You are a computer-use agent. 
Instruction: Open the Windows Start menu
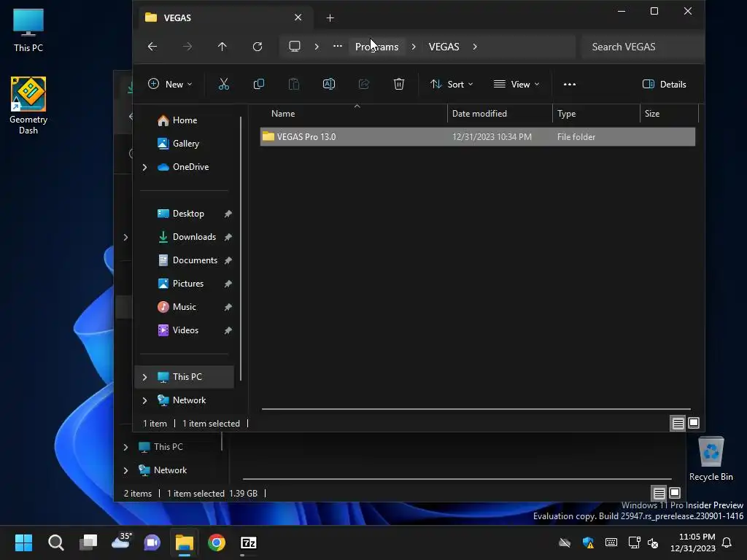23,542
